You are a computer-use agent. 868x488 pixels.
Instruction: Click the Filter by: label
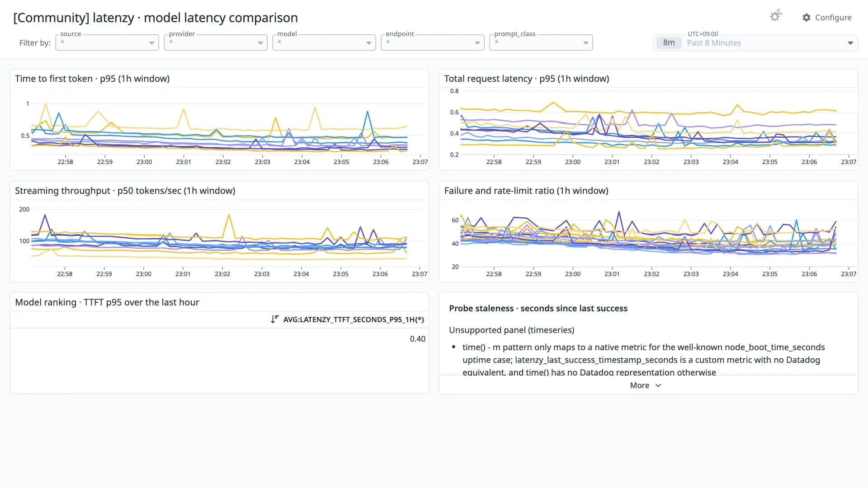[x=35, y=43]
